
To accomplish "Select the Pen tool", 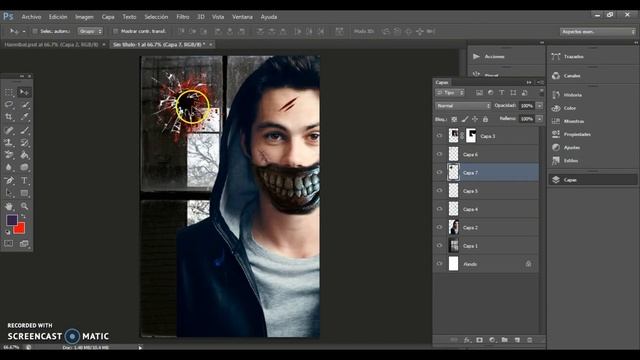I will tap(9, 180).
